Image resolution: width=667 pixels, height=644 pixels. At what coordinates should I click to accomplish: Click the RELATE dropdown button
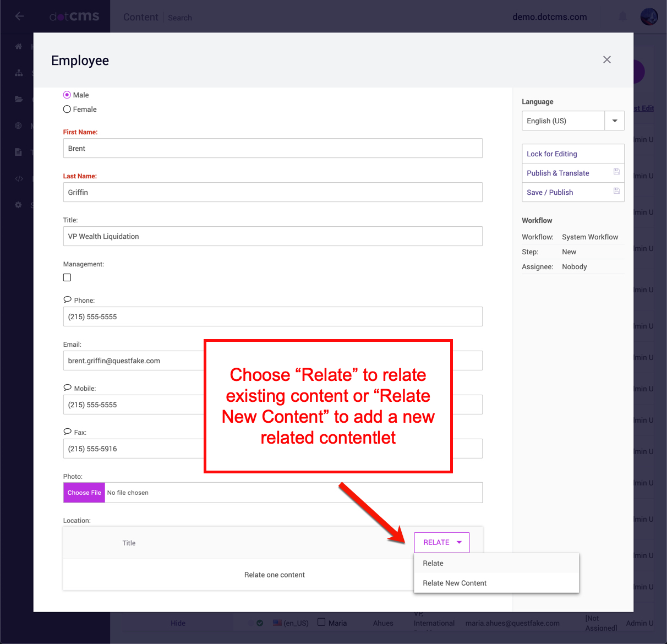[441, 542]
